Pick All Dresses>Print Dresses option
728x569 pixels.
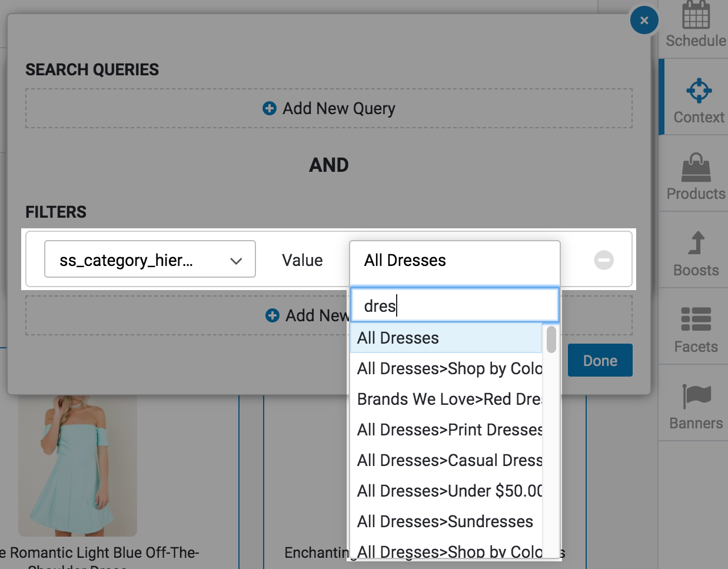click(448, 430)
